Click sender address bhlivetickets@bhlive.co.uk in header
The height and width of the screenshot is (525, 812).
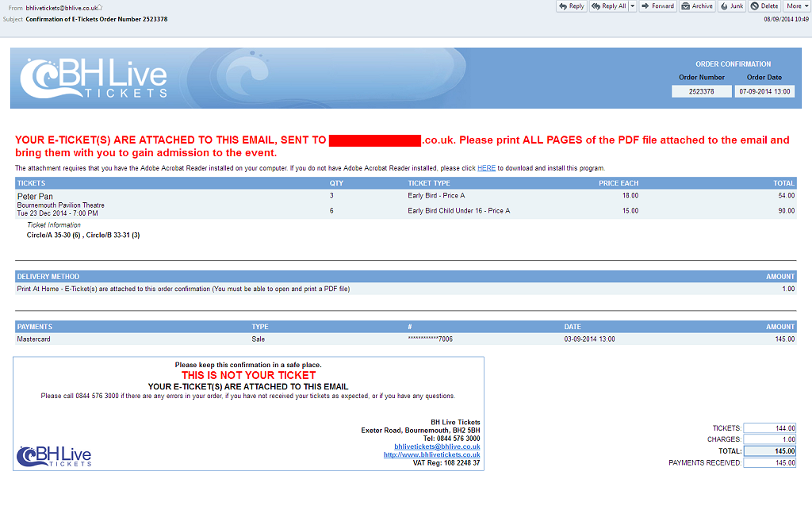60,7
